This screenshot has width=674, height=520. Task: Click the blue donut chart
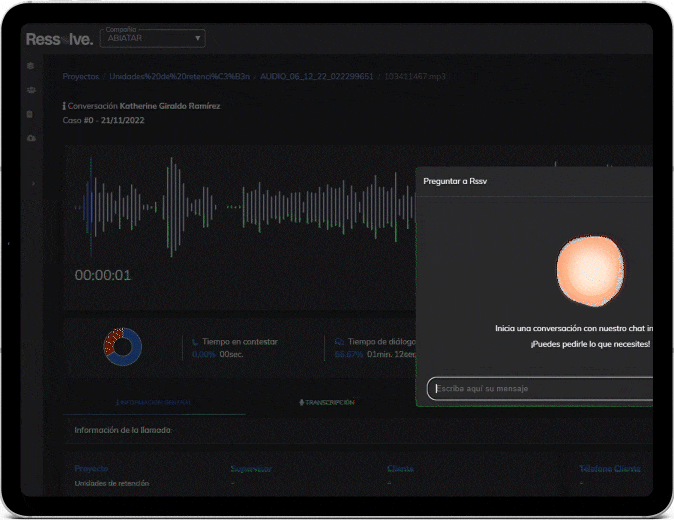tap(122, 346)
